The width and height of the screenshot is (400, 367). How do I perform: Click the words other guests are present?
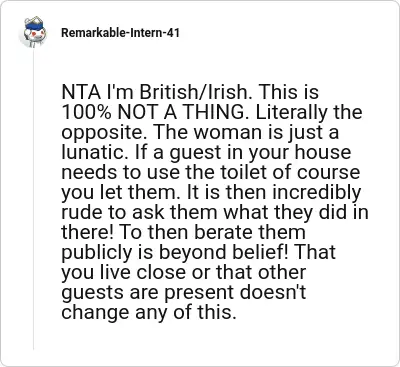pyautogui.click(x=183, y=283)
